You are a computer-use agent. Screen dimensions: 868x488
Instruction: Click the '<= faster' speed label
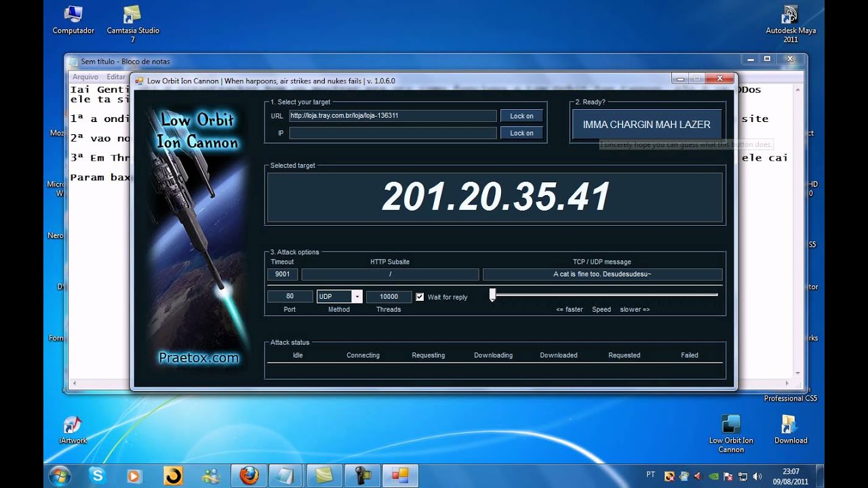[570, 309]
